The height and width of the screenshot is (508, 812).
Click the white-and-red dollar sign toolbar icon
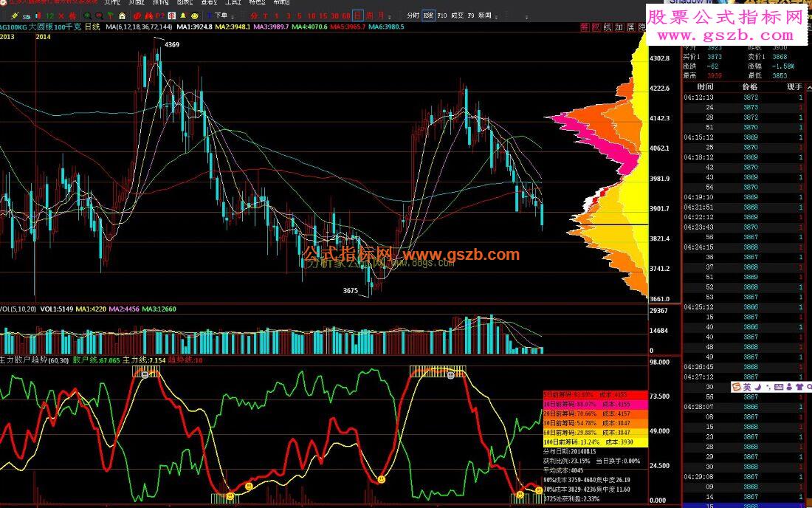click(x=171, y=16)
